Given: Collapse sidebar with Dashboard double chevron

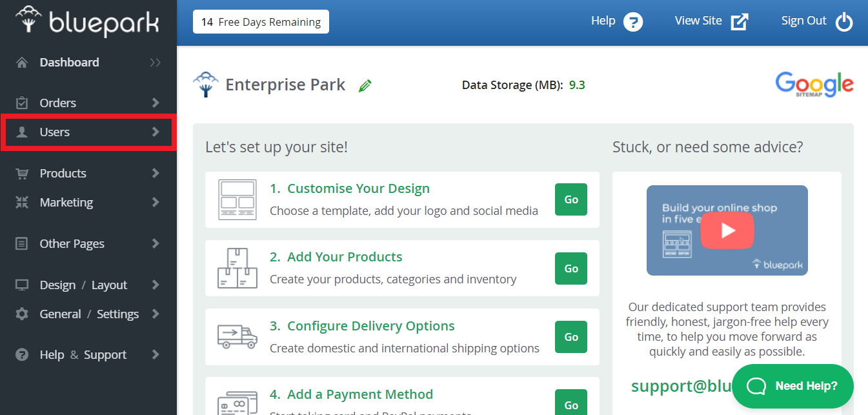Looking at the screenshot, I should click(155, 63).
